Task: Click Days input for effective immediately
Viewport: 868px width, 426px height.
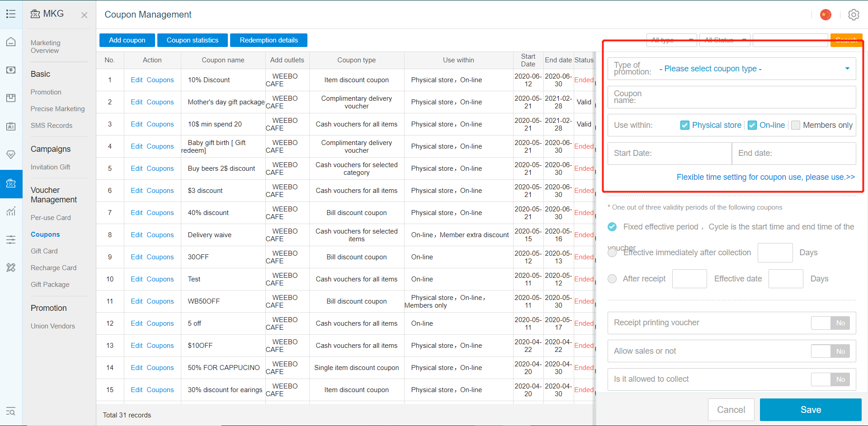Action: pyautogui.click(x=775, y=253)
